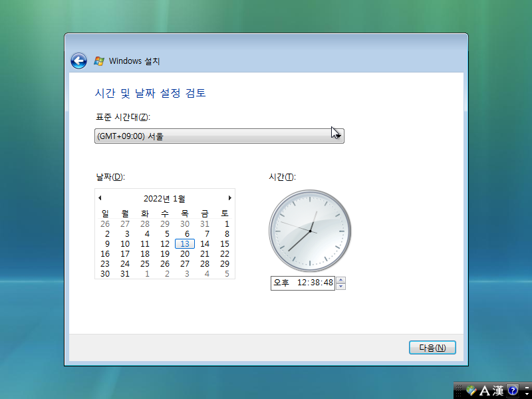Select January 20 in the calendar
Screen dimensions: 532x399
[185, 254]
